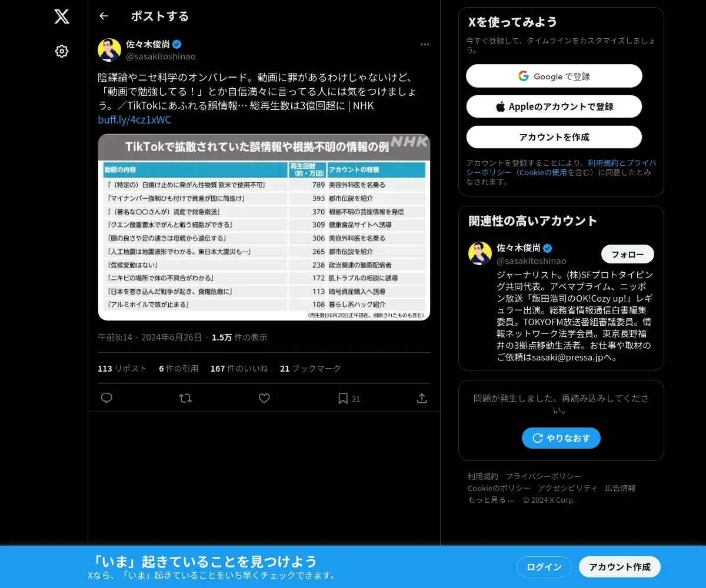Click the repost arrows icon
This screenshot has width=706, height=588.
[185, 398]
